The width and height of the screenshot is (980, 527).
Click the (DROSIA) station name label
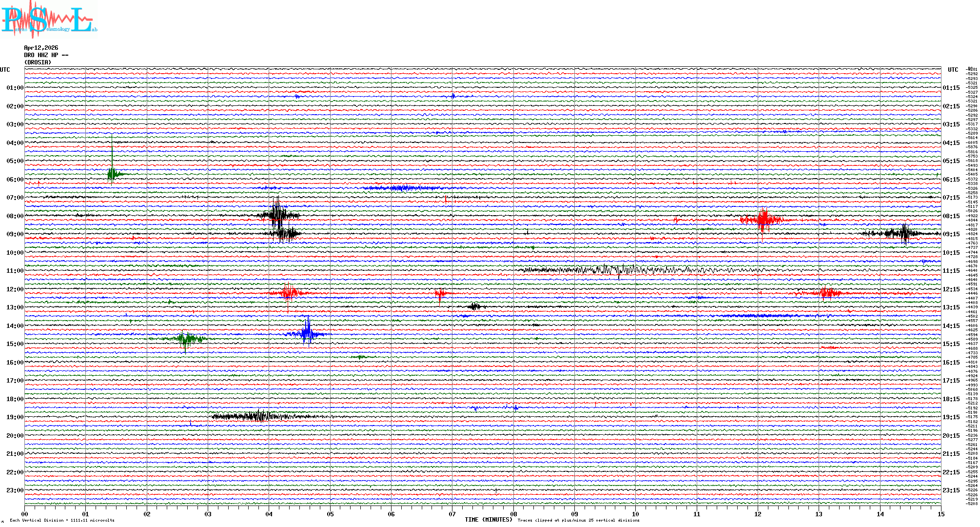[x=38, y=62]
